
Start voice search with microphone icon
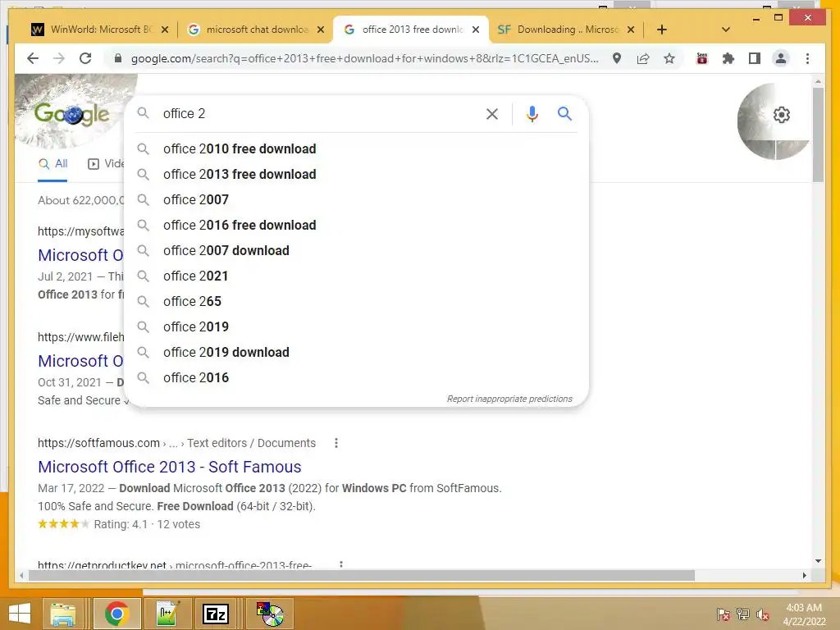(x=532, y=113)
